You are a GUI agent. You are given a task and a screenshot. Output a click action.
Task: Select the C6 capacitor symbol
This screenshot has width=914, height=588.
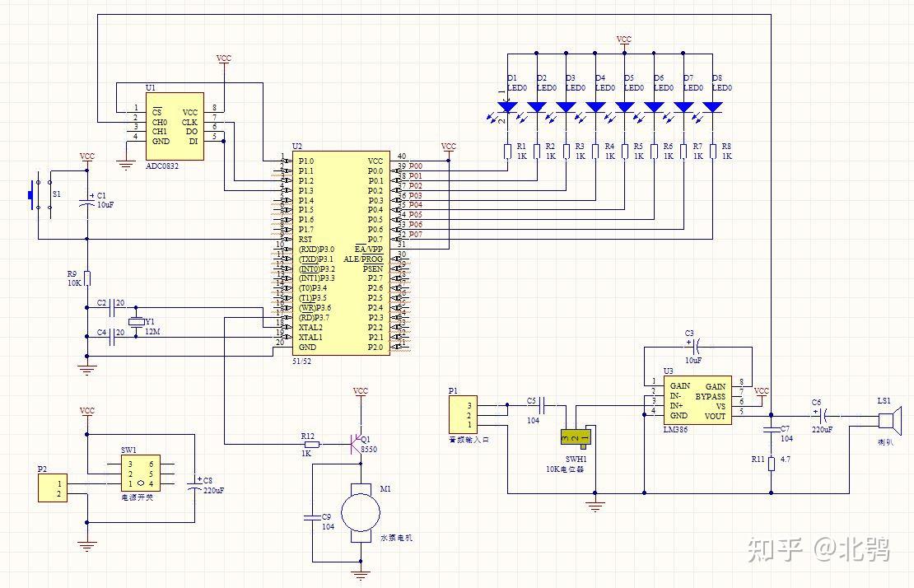coord(823,416)
